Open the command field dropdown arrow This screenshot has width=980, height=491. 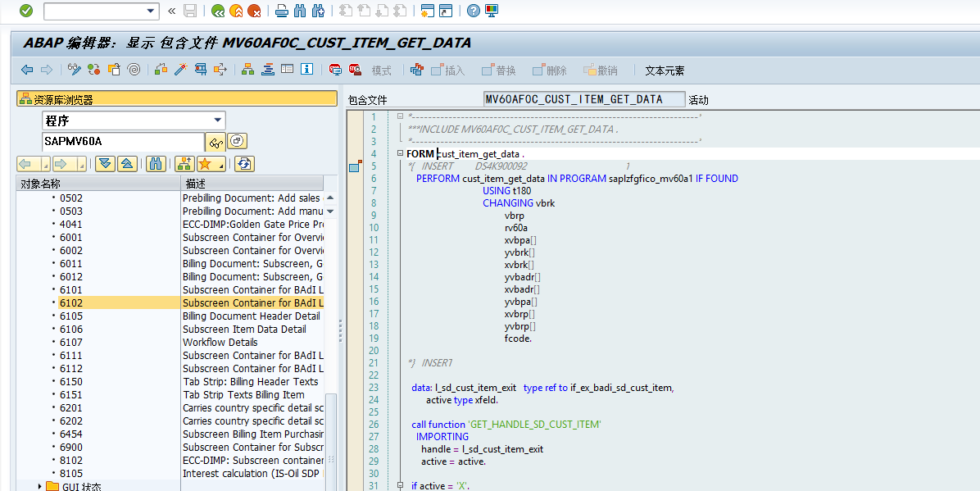click(x=150, y=11)
